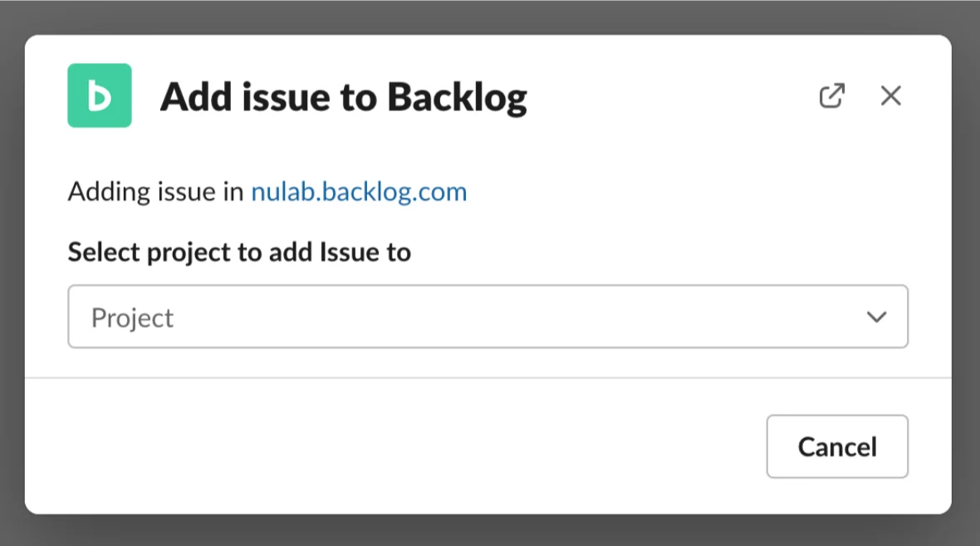980x546 pixels.
Task: Click the 'Project' placeholder text
Action: (x=132, y=318)
